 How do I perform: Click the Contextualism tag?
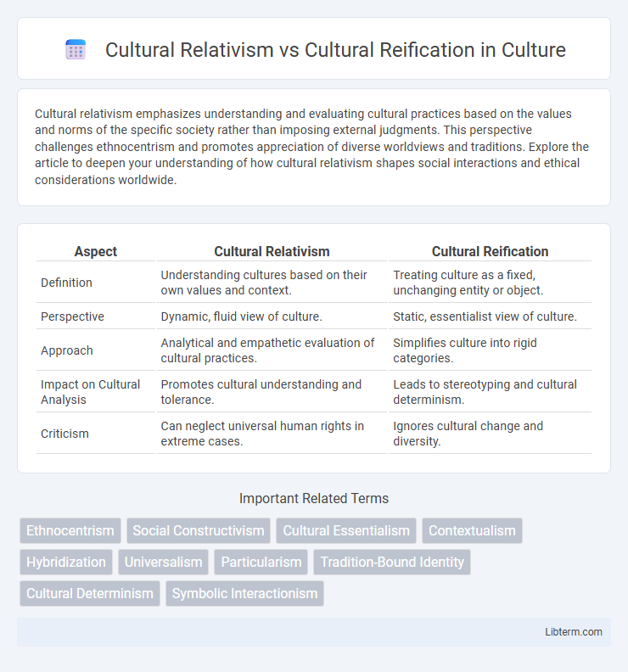[472, 530]
